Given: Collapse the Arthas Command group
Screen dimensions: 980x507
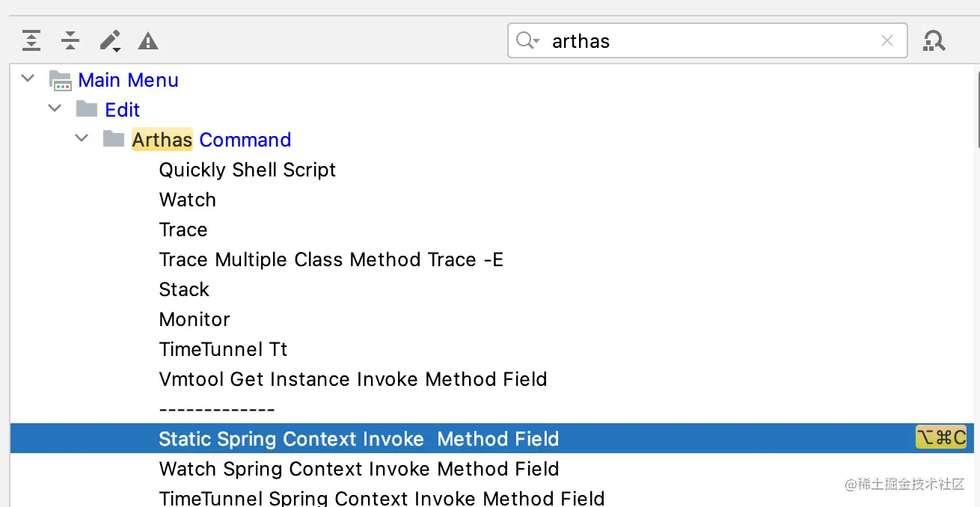Looking at the screenshot, I should click(x=82, y=139).
